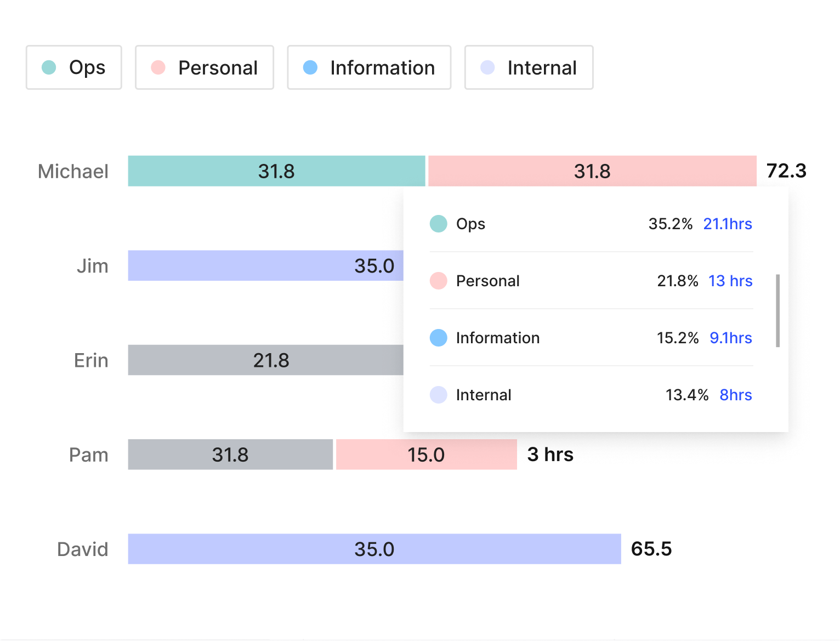Select the Ops circle icon inside the tooltip

tap(438, 224)
